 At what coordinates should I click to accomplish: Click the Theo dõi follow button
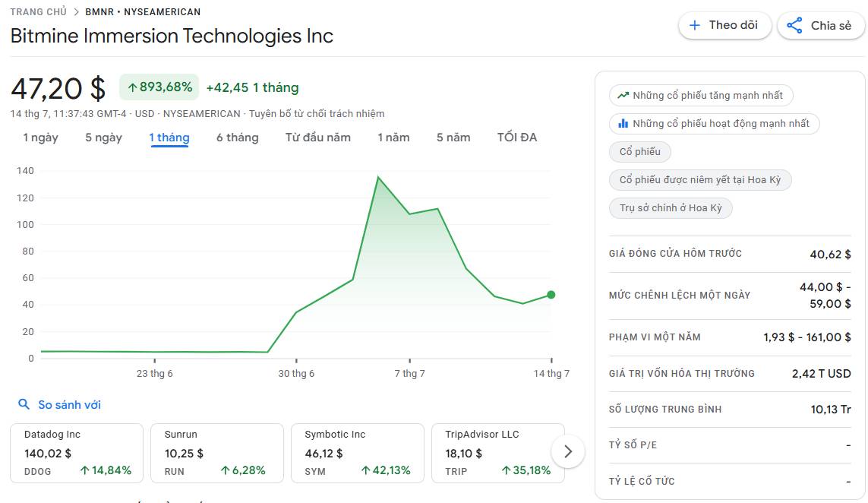(x=724, y=26)
